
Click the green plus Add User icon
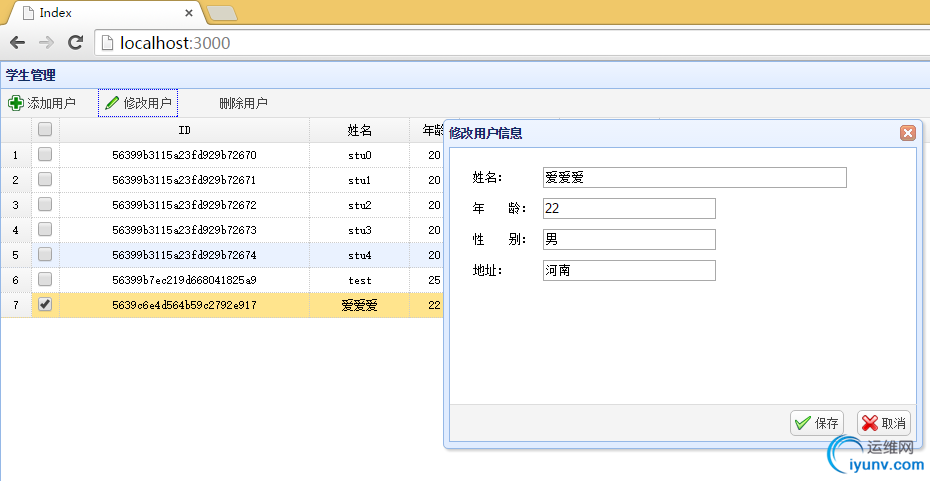click(x=15, y=103)
